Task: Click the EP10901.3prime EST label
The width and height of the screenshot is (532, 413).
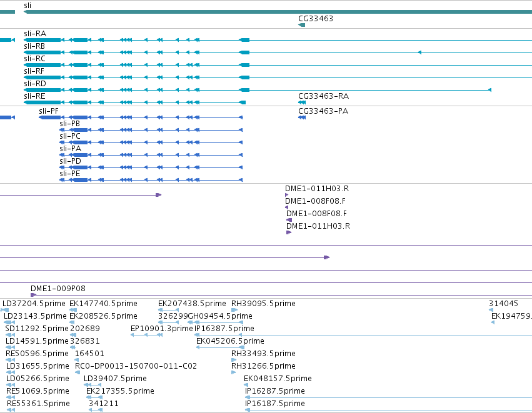Action: tap(162, 329)
